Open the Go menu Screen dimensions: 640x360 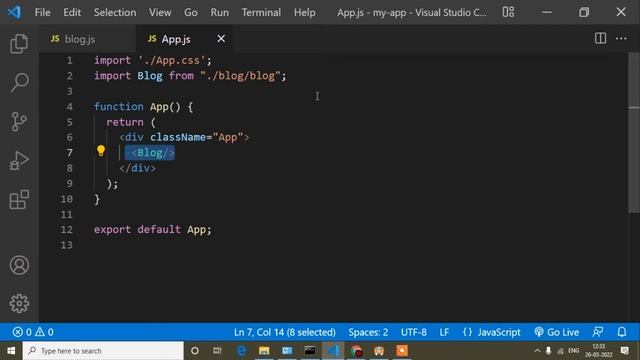pyautogui.click(x=191, y=12)
